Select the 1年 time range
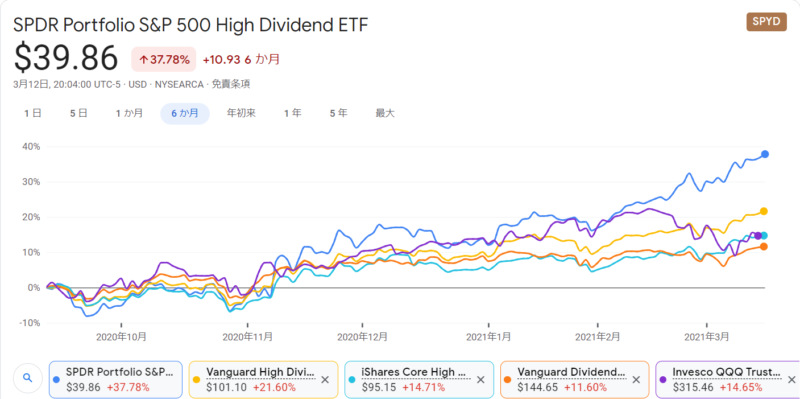 point(292,113)
